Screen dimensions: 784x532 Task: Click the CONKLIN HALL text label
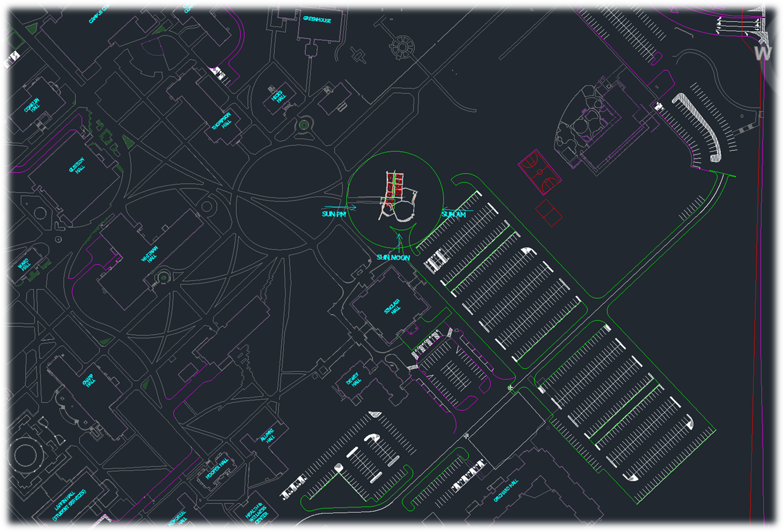pyautogui.click(x=33, y=106)
